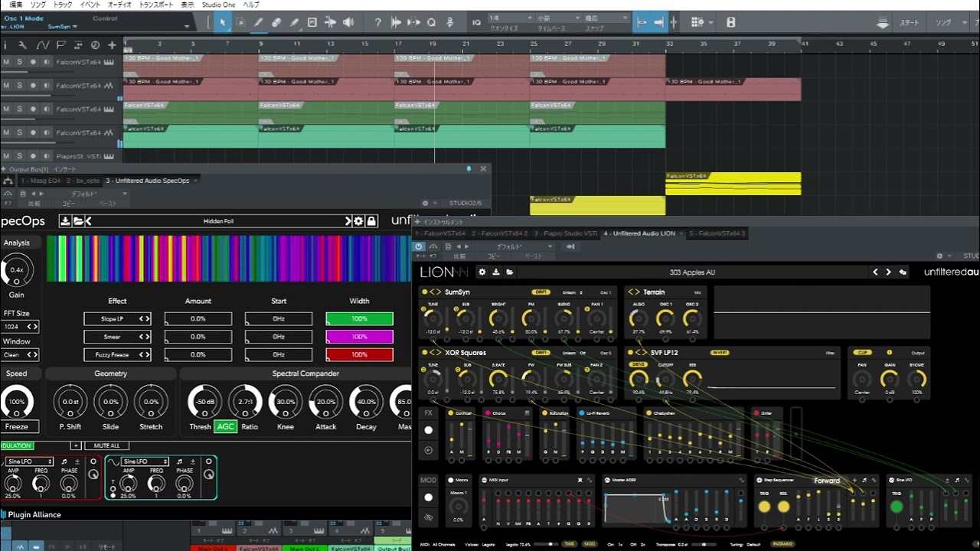Mute the first FalconVSTx64 track

pyautogui.click(x=6, y=62)
